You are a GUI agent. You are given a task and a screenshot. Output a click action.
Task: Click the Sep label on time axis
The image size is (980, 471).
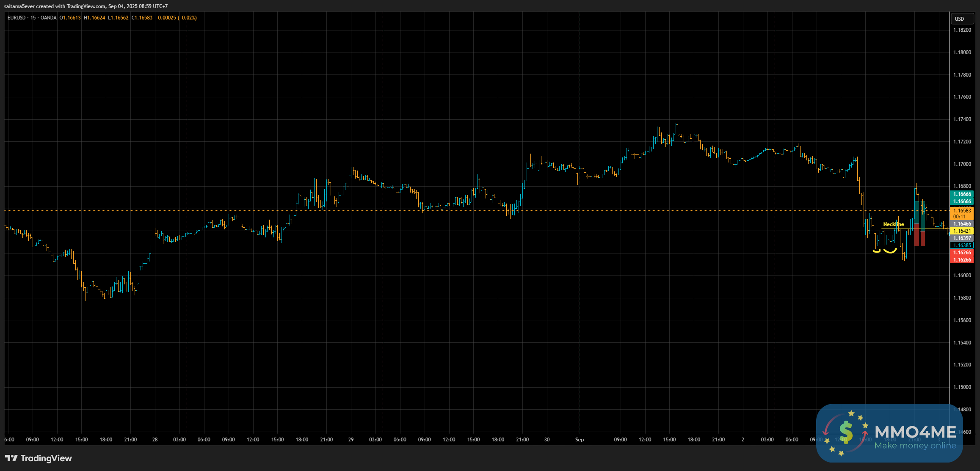(x=579, y=440)
